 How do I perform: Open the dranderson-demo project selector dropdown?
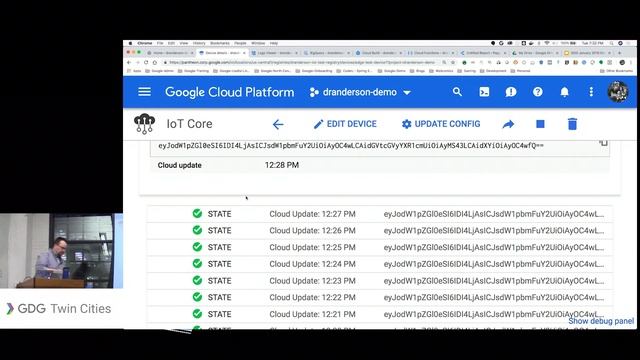360,92
